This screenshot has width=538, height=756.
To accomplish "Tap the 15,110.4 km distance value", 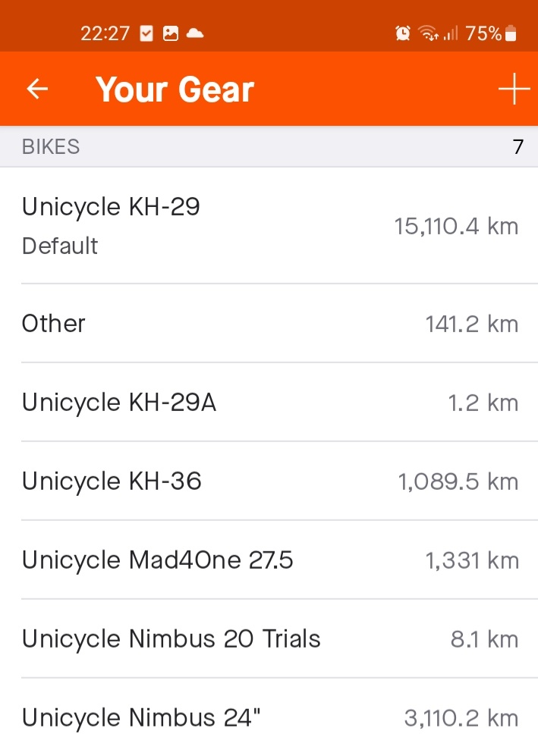I will click(x=456, y=226).
